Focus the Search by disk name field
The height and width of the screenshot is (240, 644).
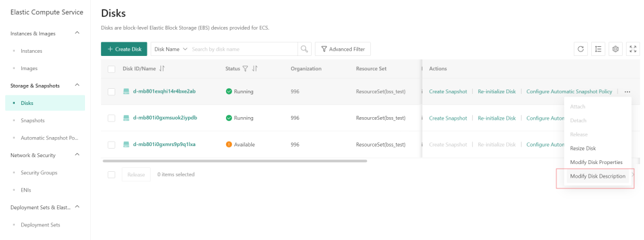tap(244, 49)
